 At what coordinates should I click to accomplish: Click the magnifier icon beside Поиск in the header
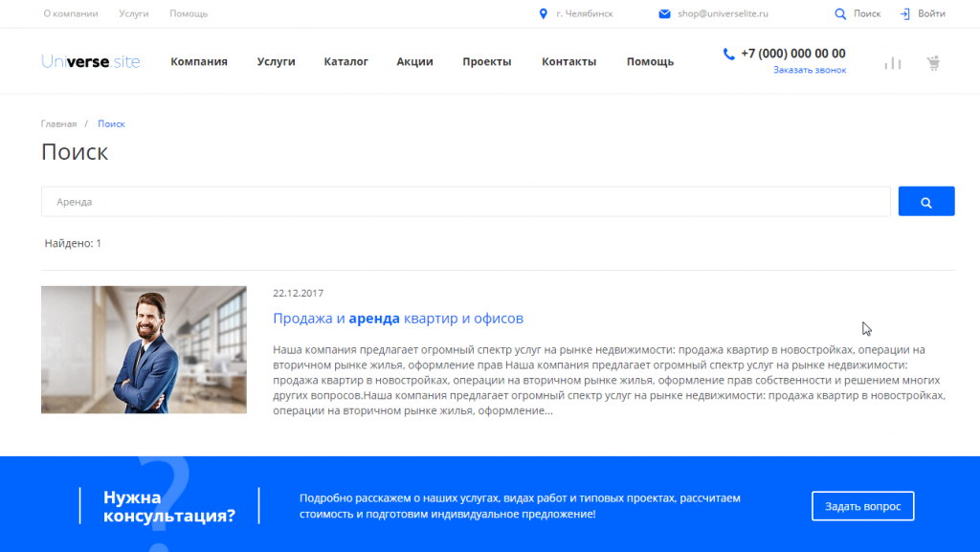[x=840, y=14]
